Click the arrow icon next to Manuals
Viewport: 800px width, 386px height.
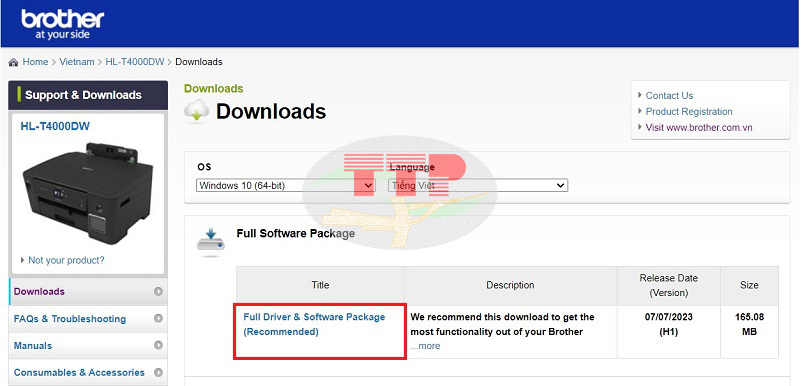point(158,346)
